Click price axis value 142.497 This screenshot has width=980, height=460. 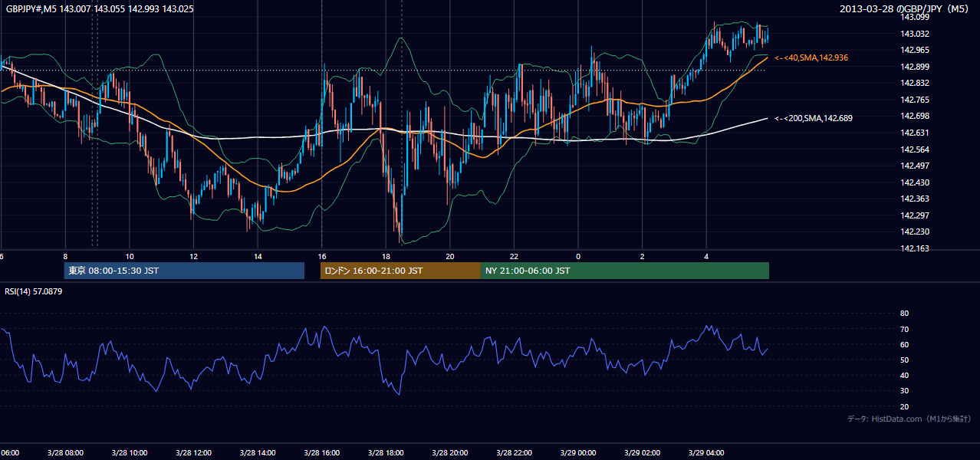tap(915, 166)
